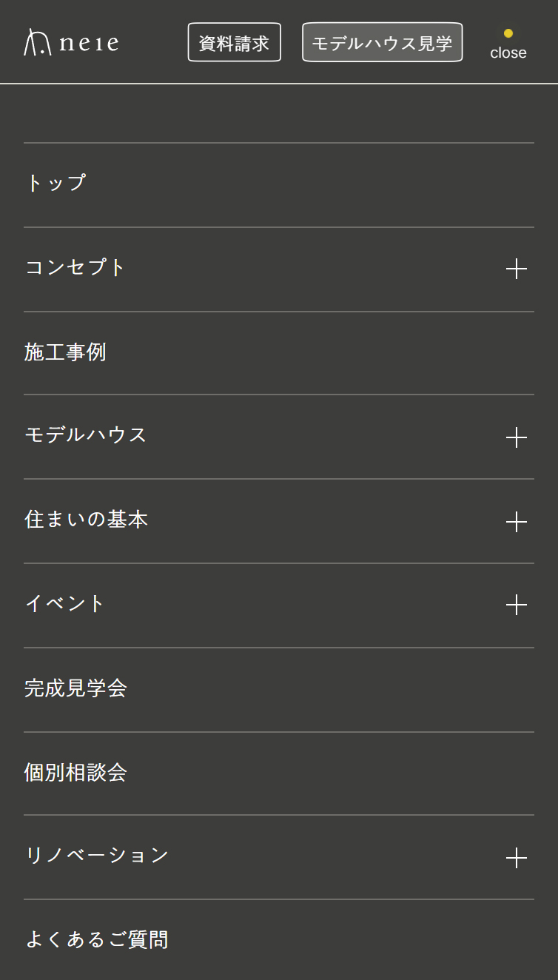Click the yellow dot above close
The width and height of the screenshot is (558, 980).
pos(508,33)
